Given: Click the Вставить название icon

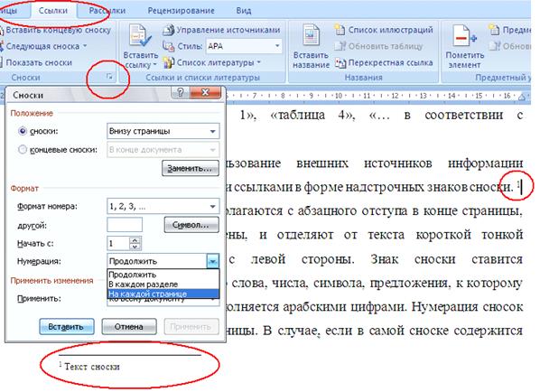Looking at the screenshot, I should click(311, 36).
